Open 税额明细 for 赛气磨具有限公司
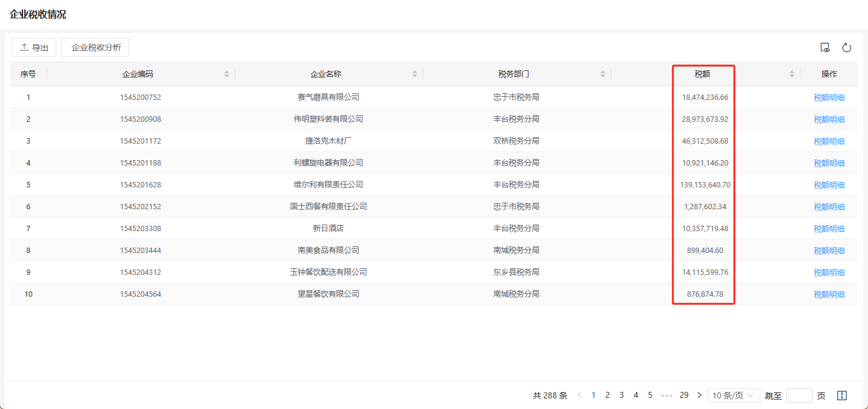Image resolution: width=868 pixels, height=409 pixels. [x=829, y=98]
